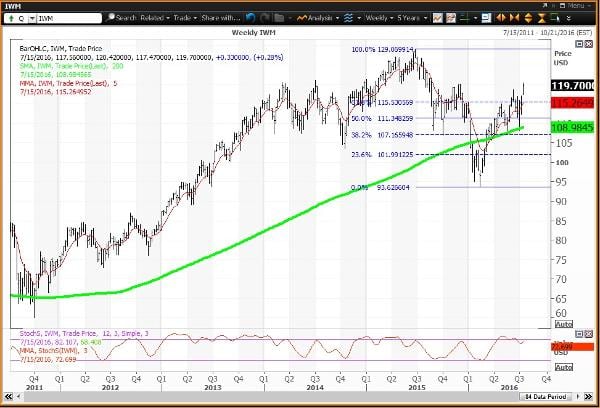Screen dimensions: 600x408
Task: Click the Share with... button
Action: click(x=220, y=18)
